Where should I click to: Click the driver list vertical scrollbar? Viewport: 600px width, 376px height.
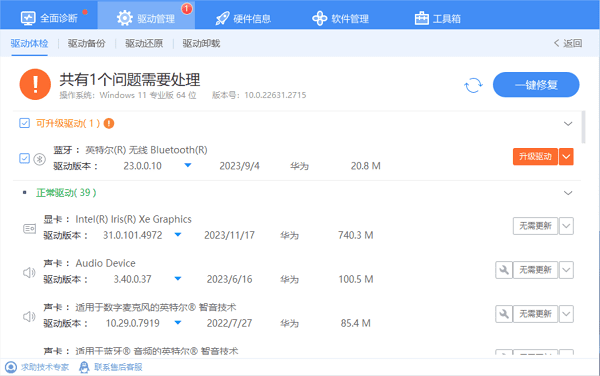pyautogui.click(x=583, y=127)
